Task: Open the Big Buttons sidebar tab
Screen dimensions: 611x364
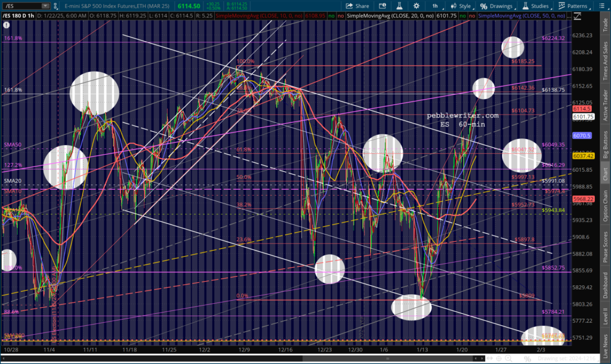Action: click(606, 144)
